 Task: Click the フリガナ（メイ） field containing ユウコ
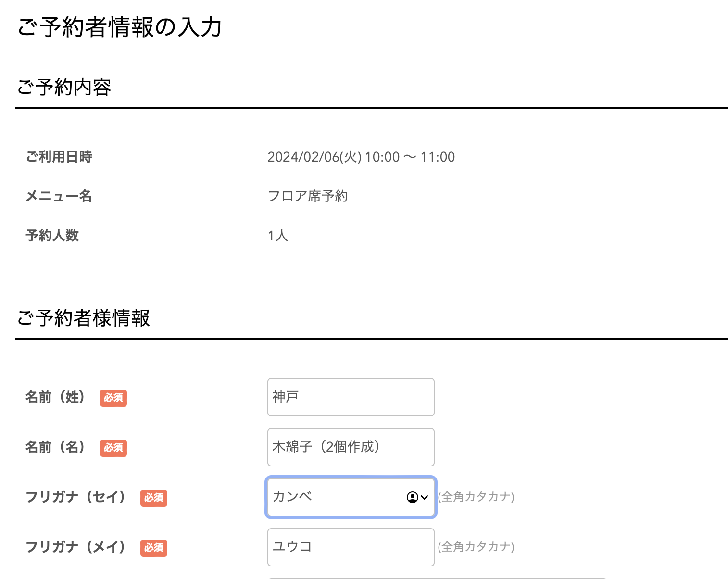(x=351, y=547)
